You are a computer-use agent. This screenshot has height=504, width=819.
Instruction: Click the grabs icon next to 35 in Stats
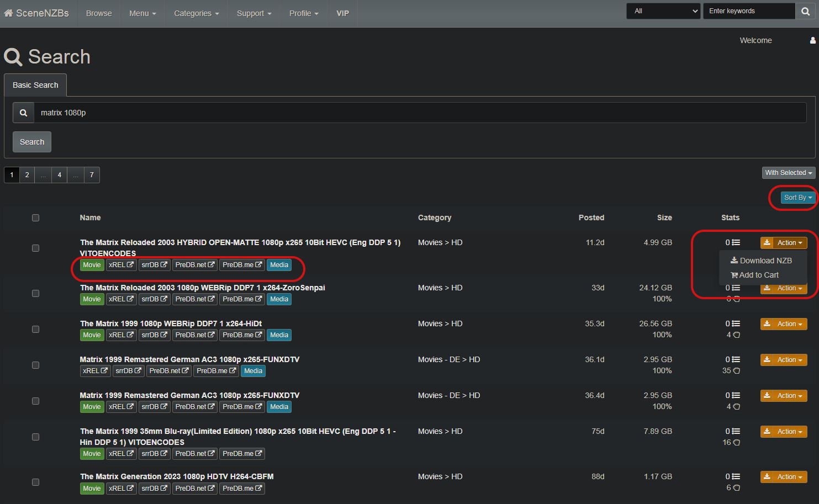[736, 370]
